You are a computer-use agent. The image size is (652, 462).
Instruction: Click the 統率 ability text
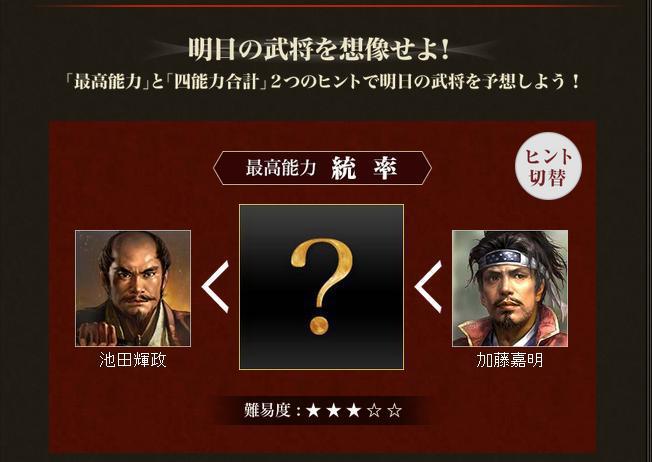pyautogui.click(x=365, y=168)
